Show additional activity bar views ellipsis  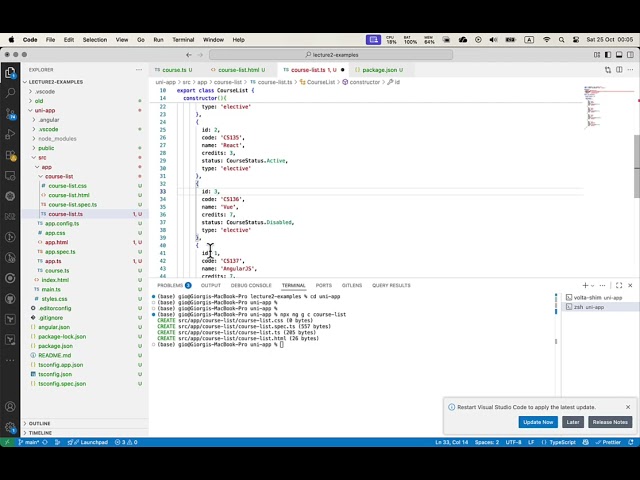[10, 360]
